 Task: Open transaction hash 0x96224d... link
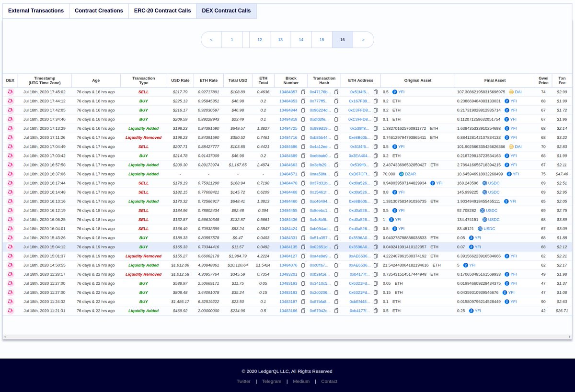point(320,110)
